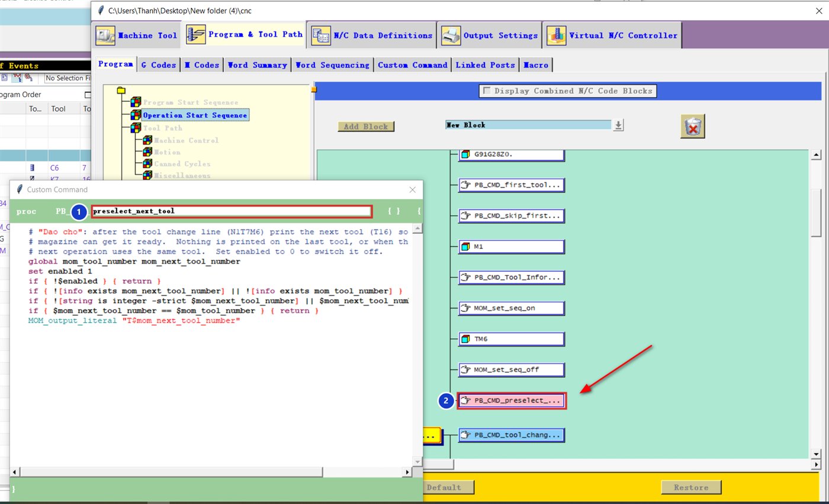Open the Output Settings tab
The image size is (829, 504).
pos(490,35)
